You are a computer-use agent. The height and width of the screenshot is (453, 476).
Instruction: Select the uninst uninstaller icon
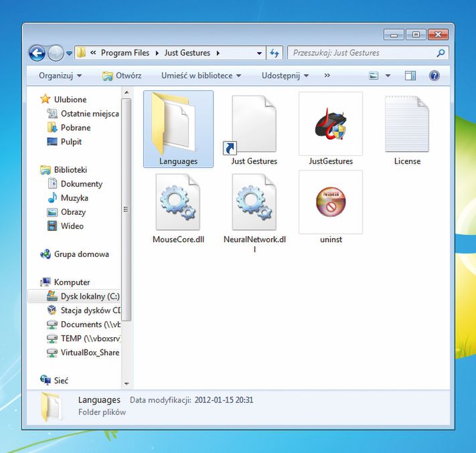point(331,207)
